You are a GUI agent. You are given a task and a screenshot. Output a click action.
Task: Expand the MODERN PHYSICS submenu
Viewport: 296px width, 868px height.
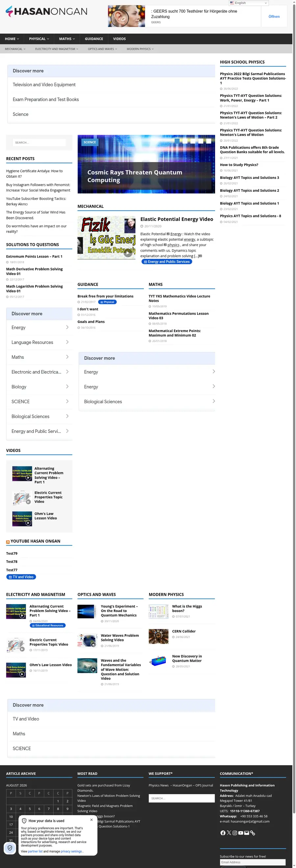pyautogui.click(x=140, y=49)
